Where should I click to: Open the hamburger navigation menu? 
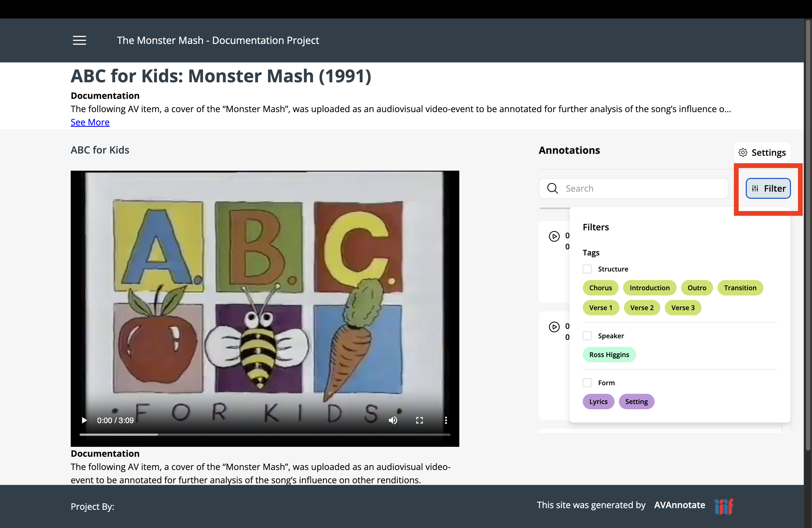point(80,40)
